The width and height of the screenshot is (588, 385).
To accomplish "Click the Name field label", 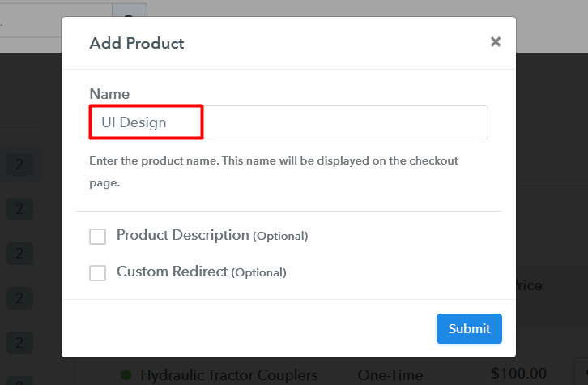I will tap(109, 94).
